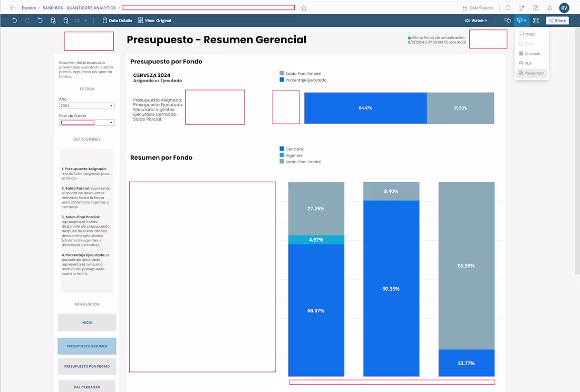Viewport: 580px width, 392px height.
Task: Refresh the data source via toolbar icon
Action: [x=53, y=20]
